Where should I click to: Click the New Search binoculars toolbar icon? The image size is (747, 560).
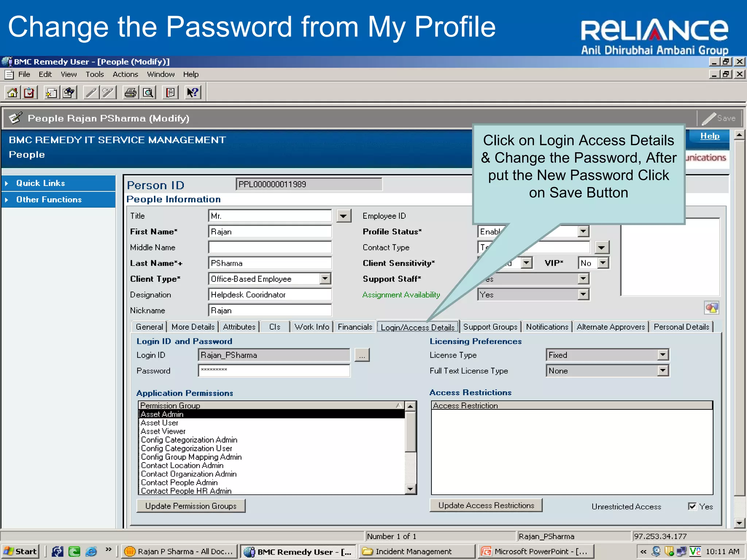click(x=69, y=93)
